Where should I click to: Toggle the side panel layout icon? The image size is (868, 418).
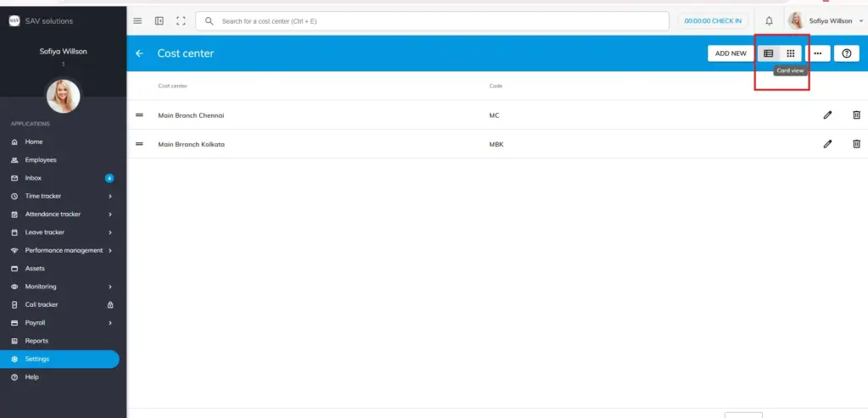tap(159, 20)
